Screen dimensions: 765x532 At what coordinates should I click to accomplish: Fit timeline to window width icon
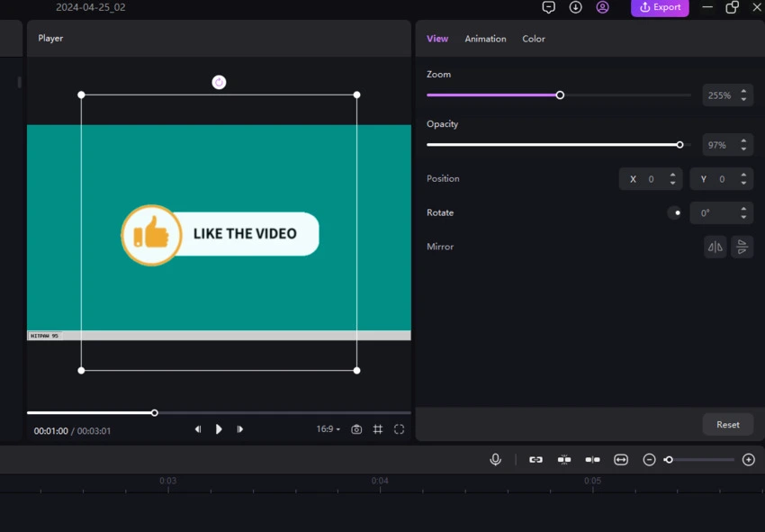point(621,459)
